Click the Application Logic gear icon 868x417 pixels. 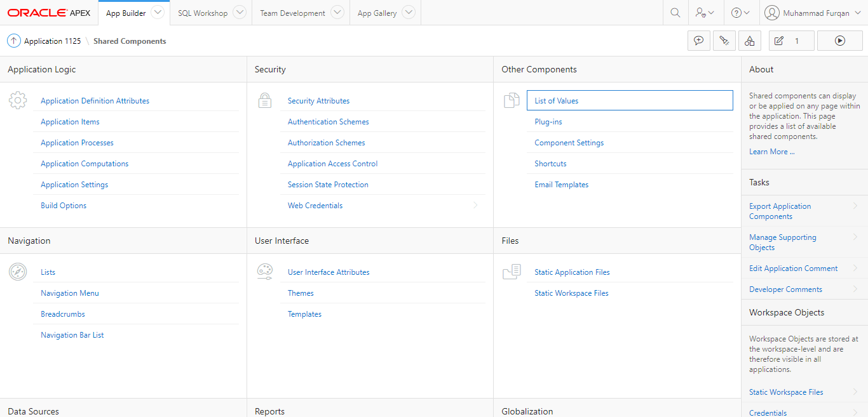18,100
